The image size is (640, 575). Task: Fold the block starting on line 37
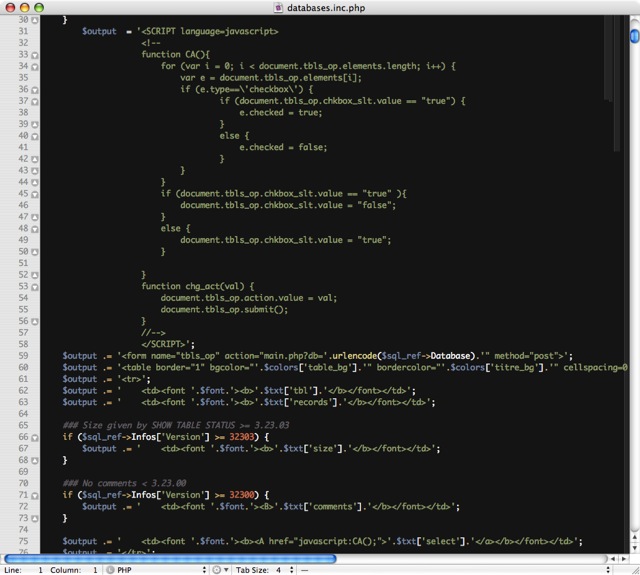point(35,101)
